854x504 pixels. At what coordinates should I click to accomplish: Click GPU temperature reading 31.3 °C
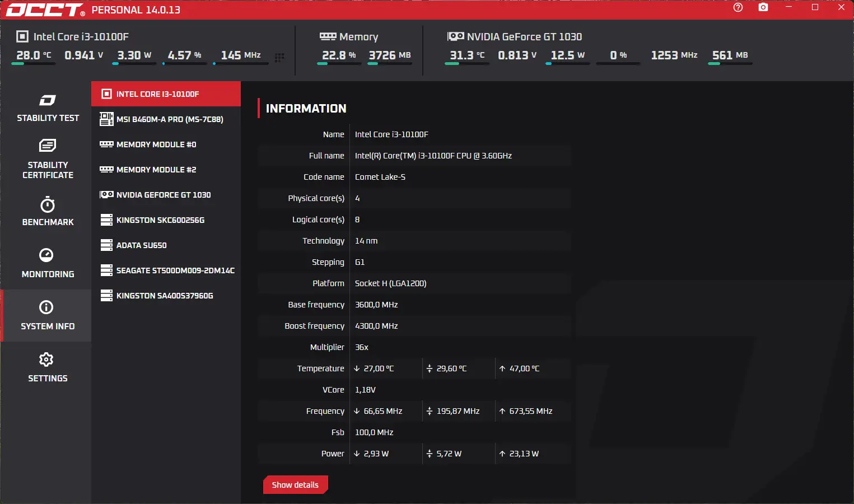[467, 55]
